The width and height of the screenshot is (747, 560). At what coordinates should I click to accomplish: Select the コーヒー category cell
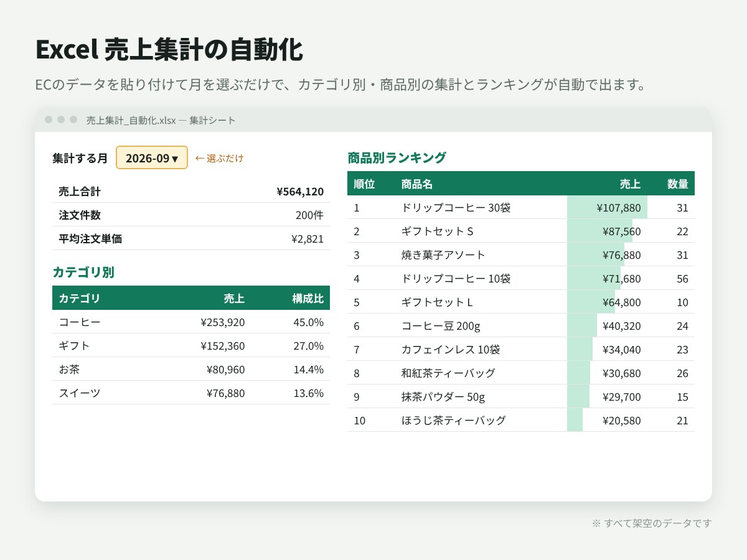(x=79, y=322)
